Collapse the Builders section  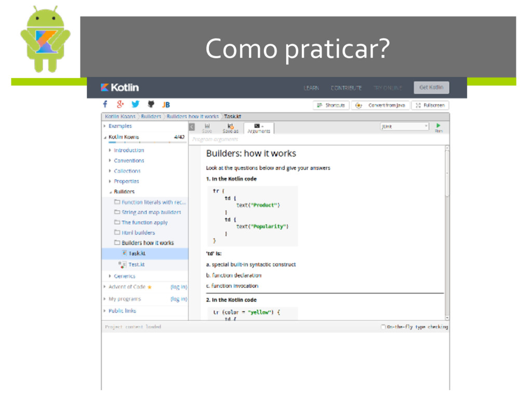tap(110, 192)
